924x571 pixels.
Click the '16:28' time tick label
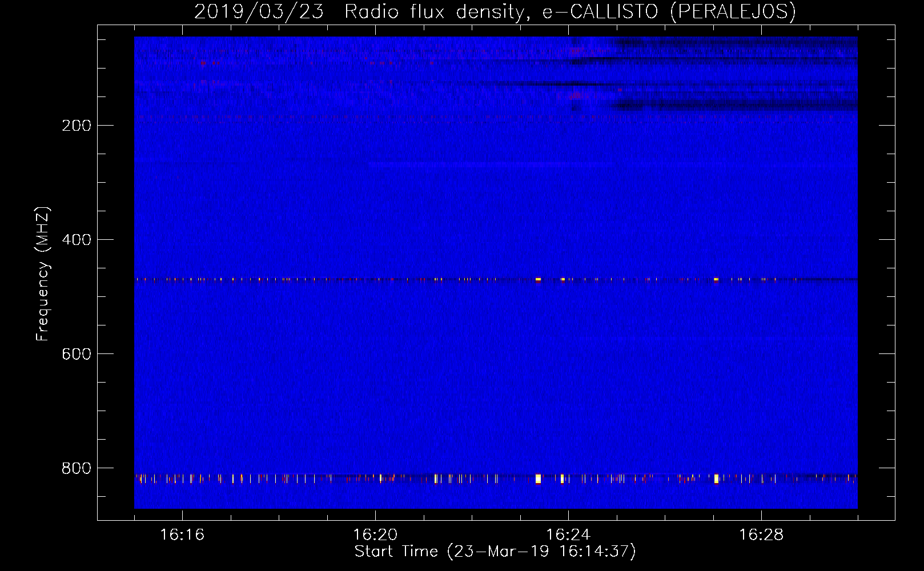click(x=761, y=535)
